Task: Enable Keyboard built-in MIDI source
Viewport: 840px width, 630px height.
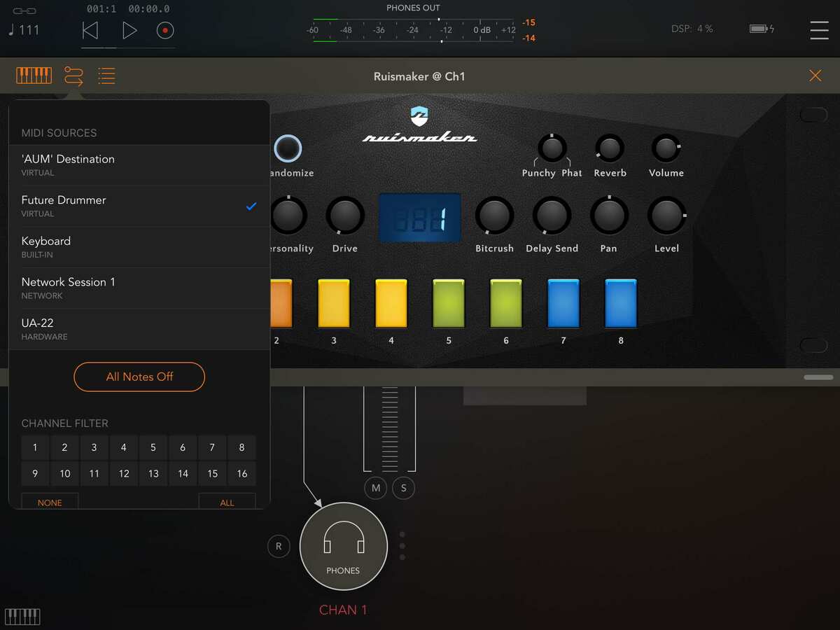Action: [139, 247]
